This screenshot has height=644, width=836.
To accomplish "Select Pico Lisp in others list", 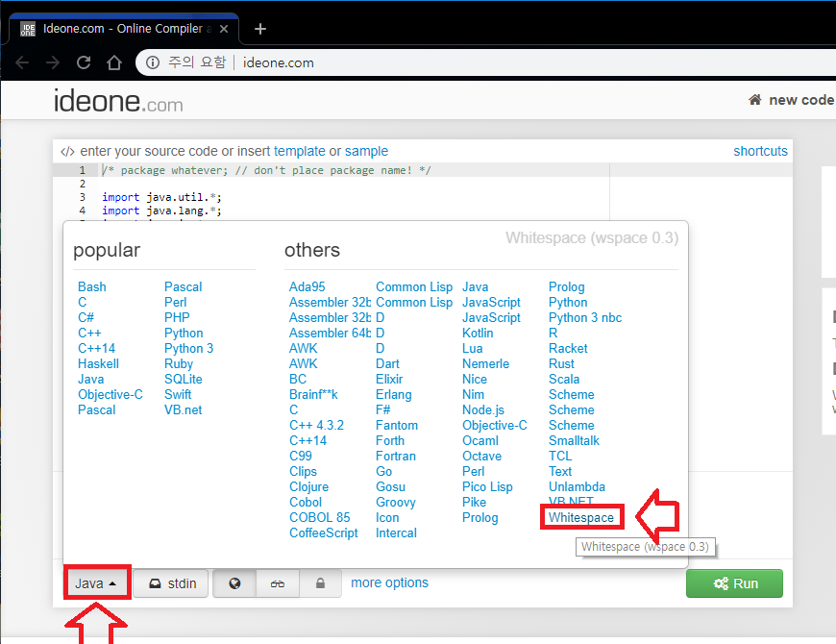I will [487, 487].
